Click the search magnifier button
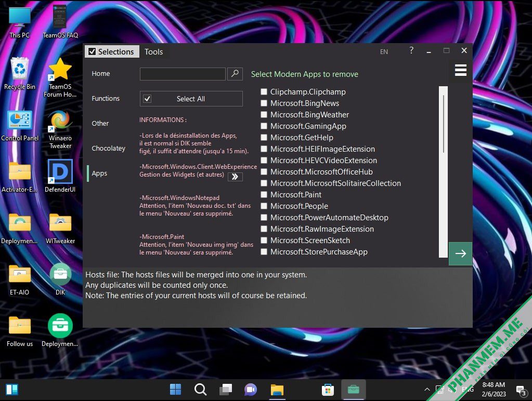532x401 pixels. pyautogui.click(x=235, y=74)
